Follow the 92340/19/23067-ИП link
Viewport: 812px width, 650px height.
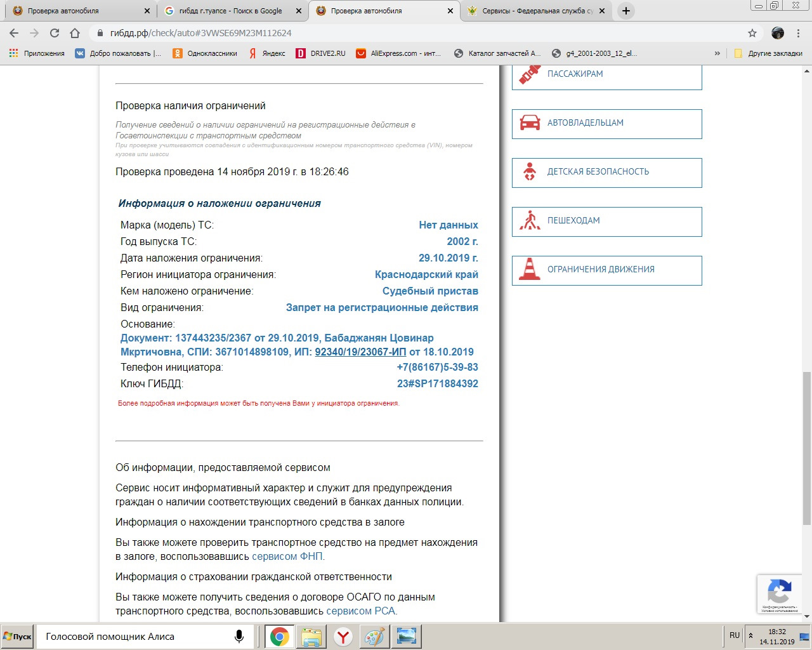[x=360, y=352]
